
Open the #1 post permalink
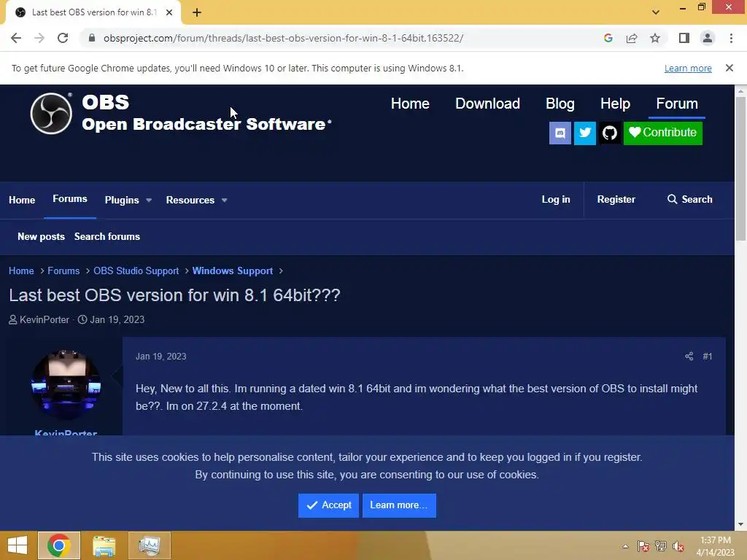[x=708, y=356]
